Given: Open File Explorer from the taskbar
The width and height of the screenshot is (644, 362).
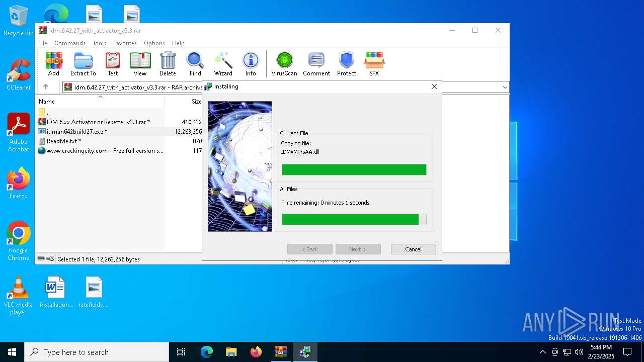Looking at the screenshot, I should pyautogui.click(x=231, y=352).
